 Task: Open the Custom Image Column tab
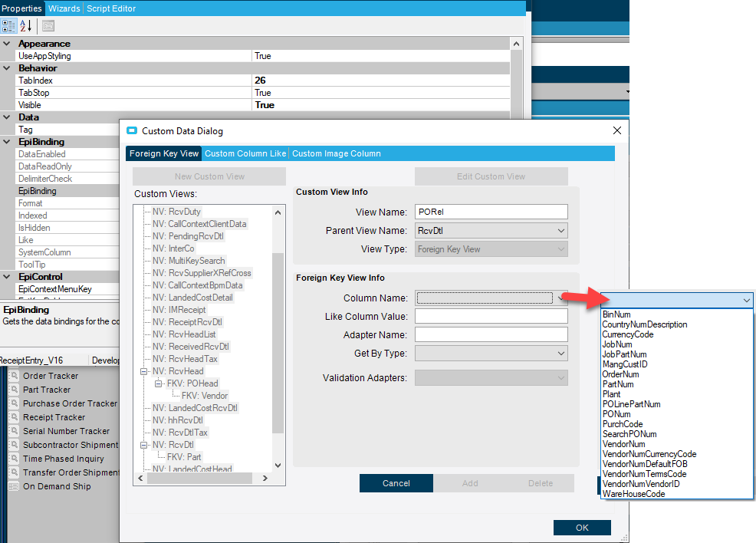click(337, 153)
